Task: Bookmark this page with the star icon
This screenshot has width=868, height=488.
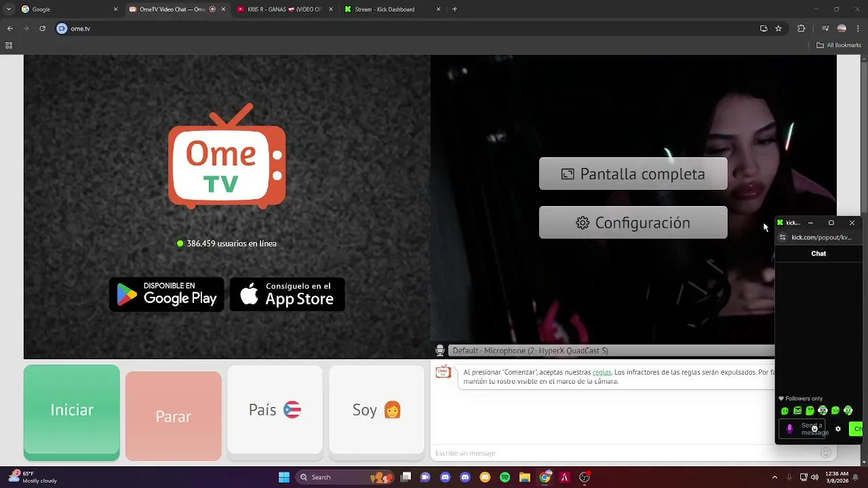Action: (x=778, y=28)
